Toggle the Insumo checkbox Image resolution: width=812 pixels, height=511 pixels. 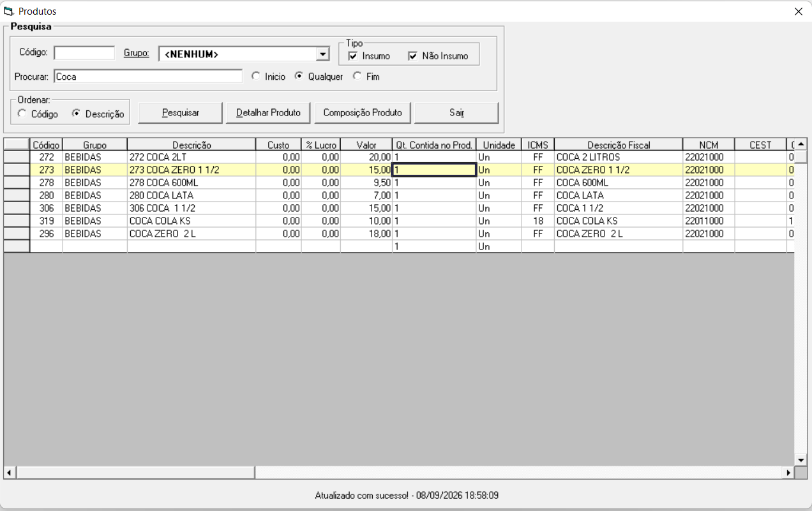[x=352, y=56]
